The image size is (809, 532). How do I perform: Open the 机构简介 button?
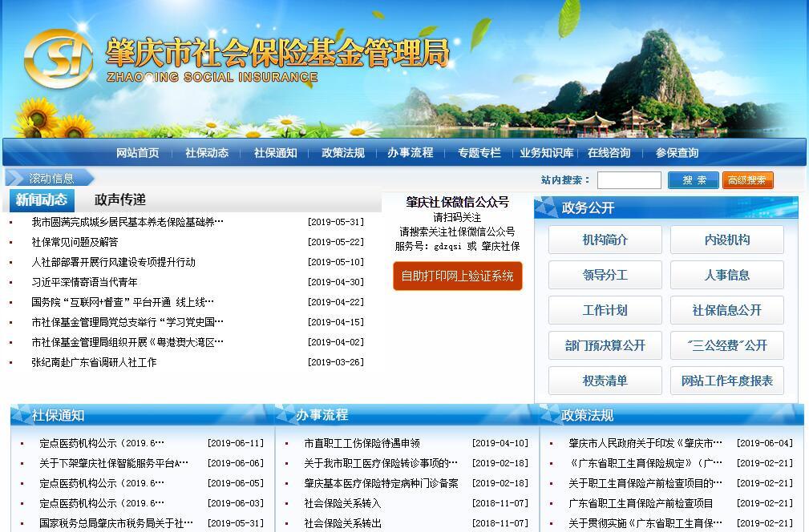coord(605,240)
